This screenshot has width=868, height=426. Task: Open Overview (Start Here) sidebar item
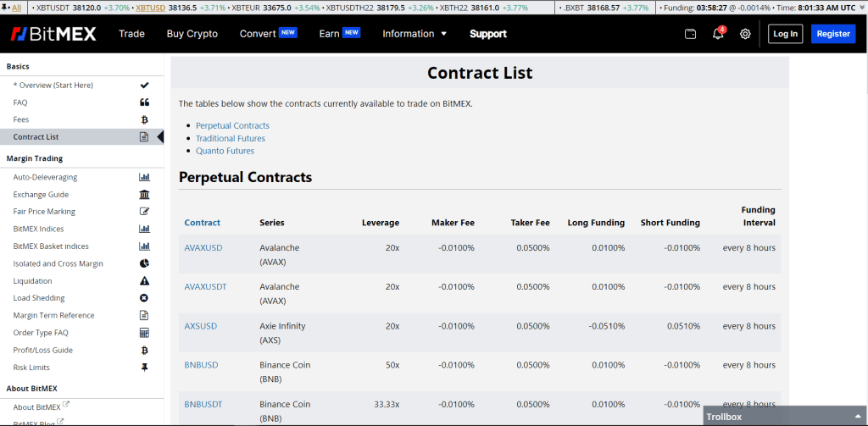tap(53, 86)
